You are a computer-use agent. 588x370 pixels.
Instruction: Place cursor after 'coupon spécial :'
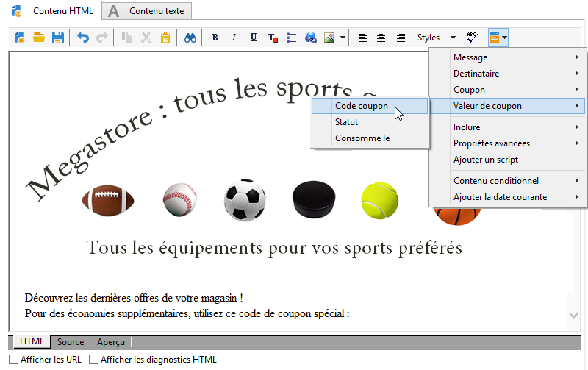coord(351,313)
